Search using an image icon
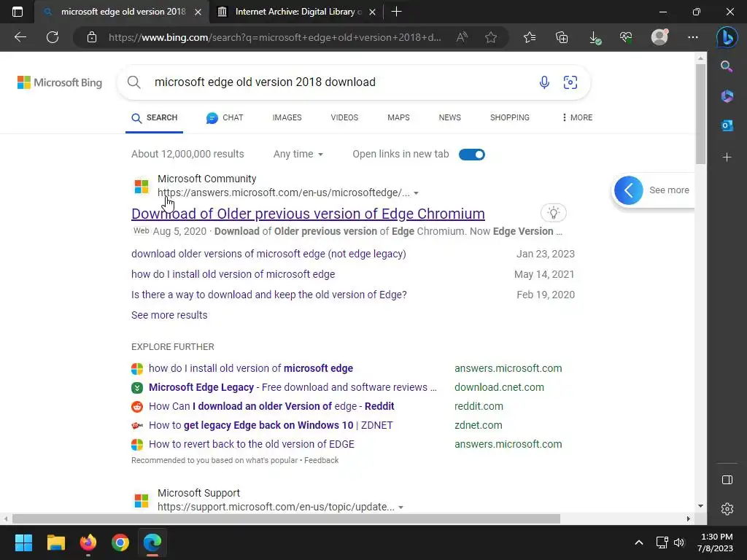Image resolution: width=747 pixels, height=560 pixels. click(x=570, y=82)
